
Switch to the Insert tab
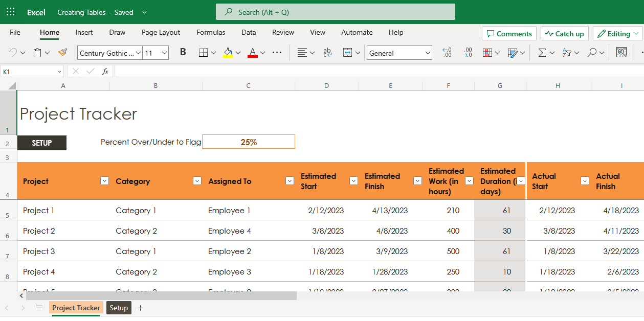(x=84, y=32)
